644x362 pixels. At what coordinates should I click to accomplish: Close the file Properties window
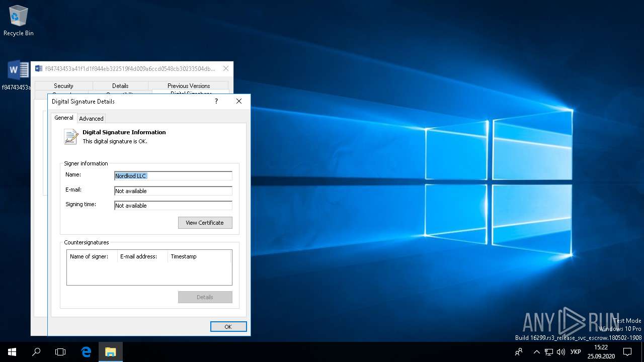(x=225, y=68)
